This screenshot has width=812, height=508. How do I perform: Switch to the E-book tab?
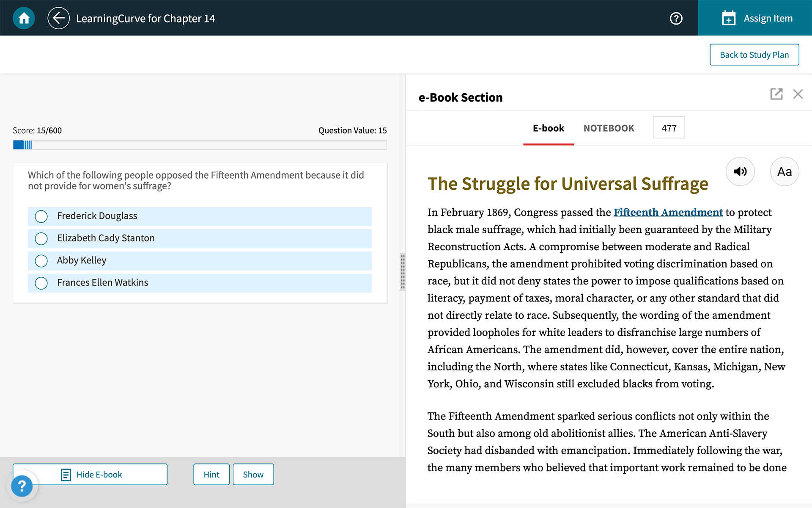click(549, 127)
